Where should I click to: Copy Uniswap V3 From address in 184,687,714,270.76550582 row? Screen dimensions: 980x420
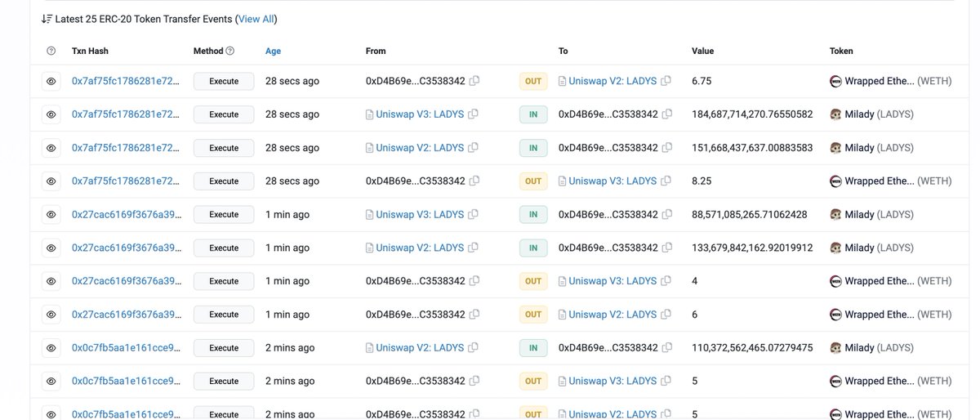click(x=474, y=114)
